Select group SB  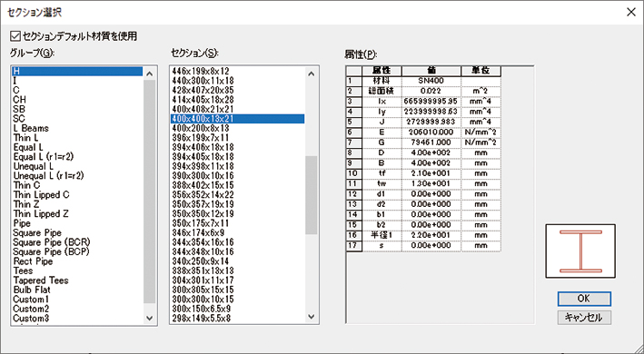coord(77,109)
